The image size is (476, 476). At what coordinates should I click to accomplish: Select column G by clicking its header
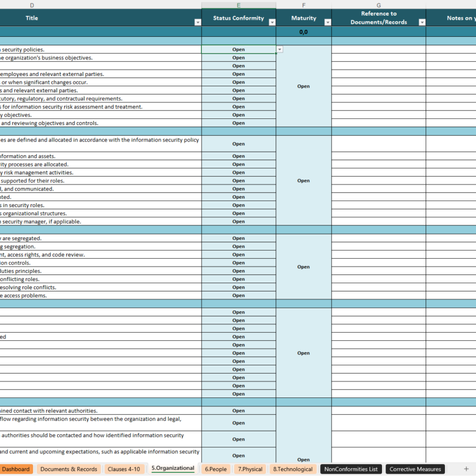pyautogui.click(x=378, y=5)
